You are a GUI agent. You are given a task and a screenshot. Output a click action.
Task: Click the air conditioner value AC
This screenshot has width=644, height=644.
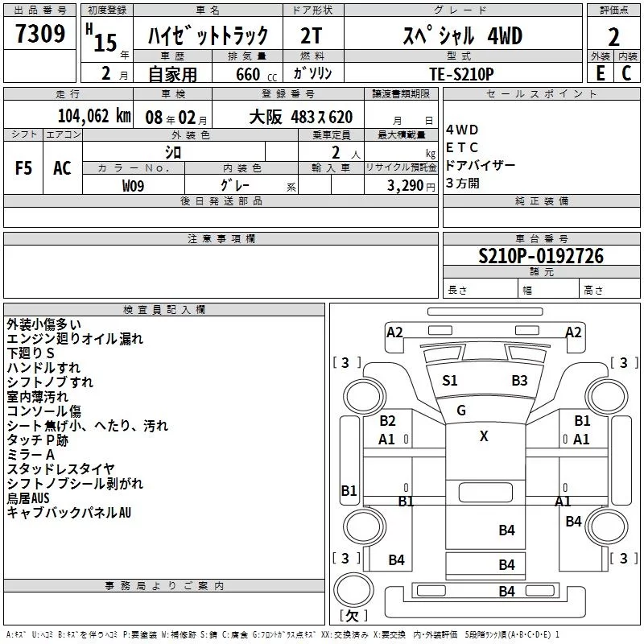click(63, 168)
